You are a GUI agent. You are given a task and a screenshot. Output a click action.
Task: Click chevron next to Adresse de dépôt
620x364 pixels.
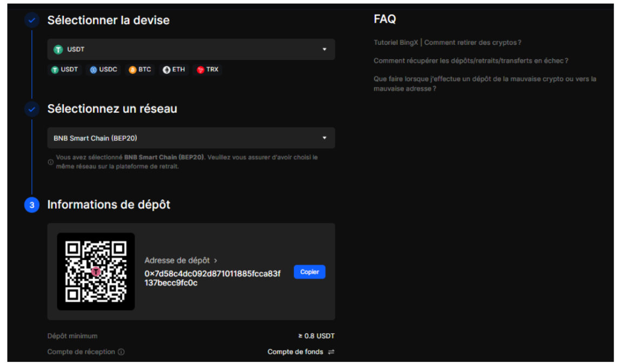[216, 261]
